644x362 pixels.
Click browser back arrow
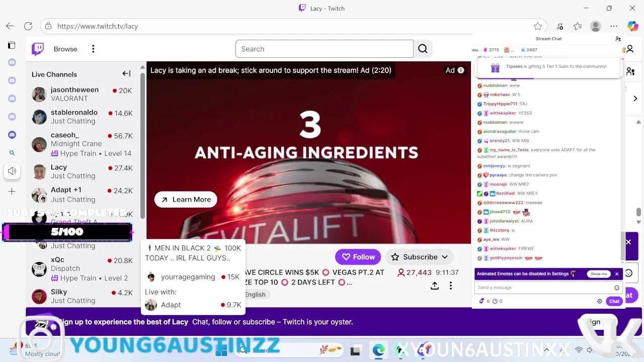pyautogui.click(x=10, y=26)
